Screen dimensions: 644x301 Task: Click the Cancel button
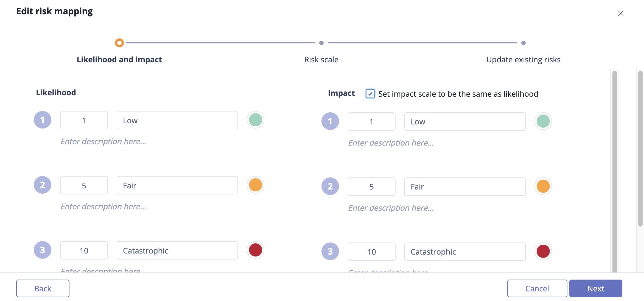click(x=537, y=288)
